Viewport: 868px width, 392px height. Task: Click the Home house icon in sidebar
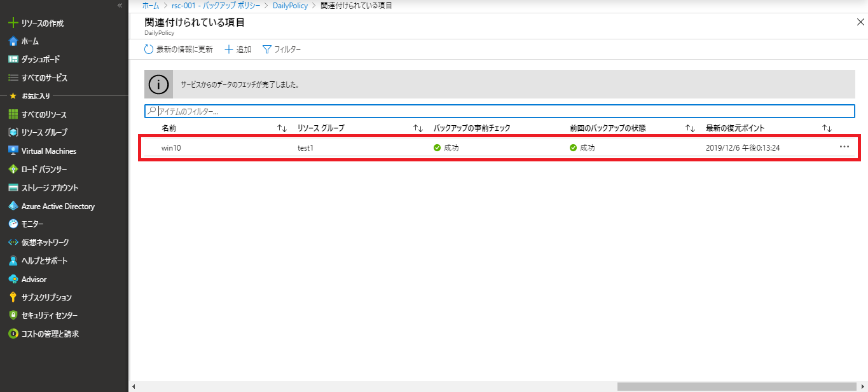pyautogui.click(x=13, y=41)
